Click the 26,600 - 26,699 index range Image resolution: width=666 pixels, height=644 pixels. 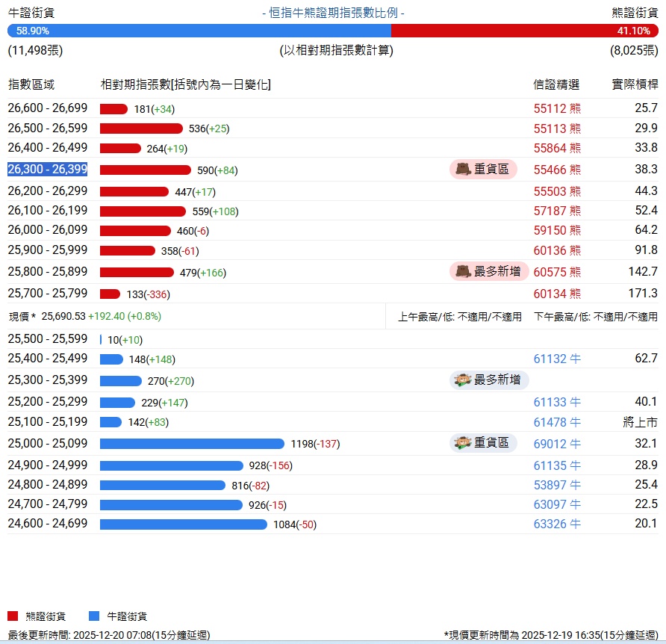48,108
